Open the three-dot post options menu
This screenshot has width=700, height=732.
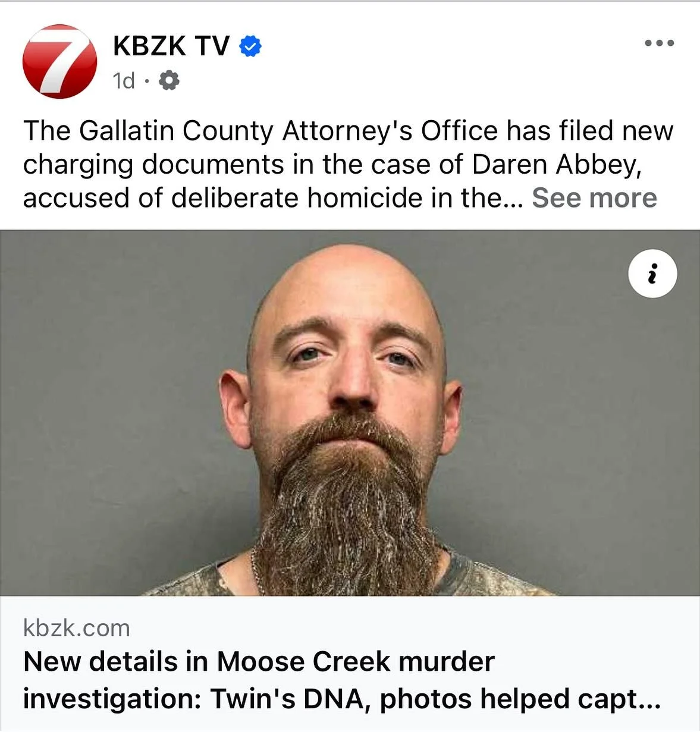click(660, 43)
